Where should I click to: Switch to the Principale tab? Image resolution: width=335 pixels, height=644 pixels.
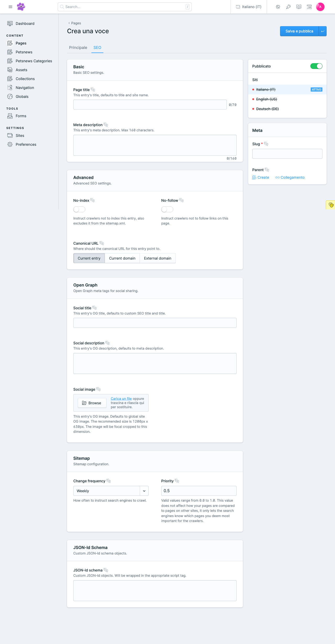[78, 48]
